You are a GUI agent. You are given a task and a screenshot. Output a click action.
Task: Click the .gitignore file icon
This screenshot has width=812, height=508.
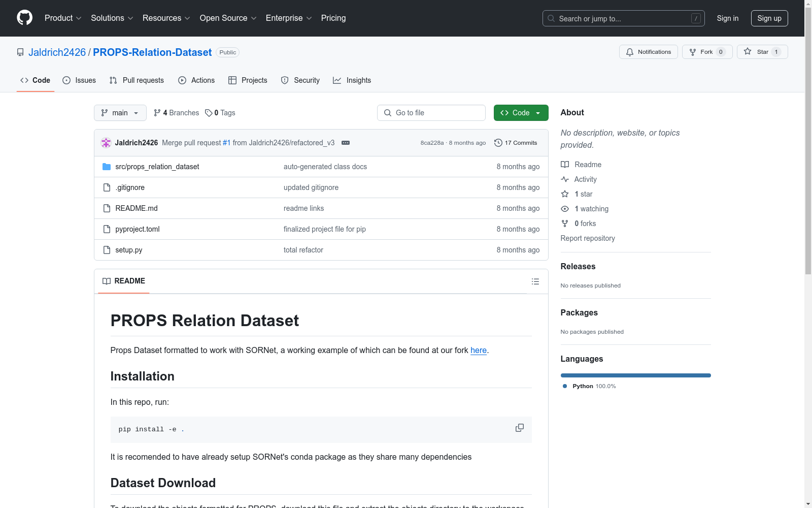point(107,187)
